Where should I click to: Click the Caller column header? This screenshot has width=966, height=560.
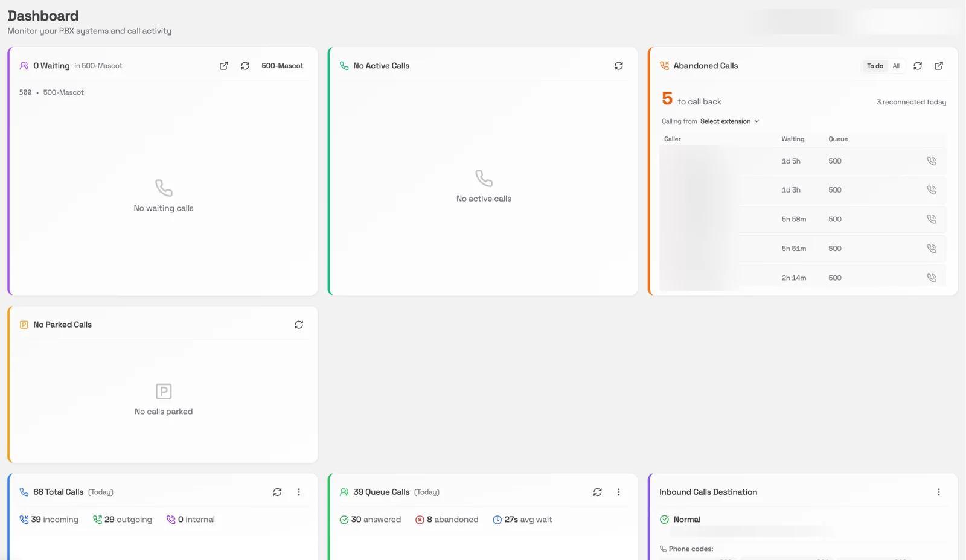pos(673,139)
